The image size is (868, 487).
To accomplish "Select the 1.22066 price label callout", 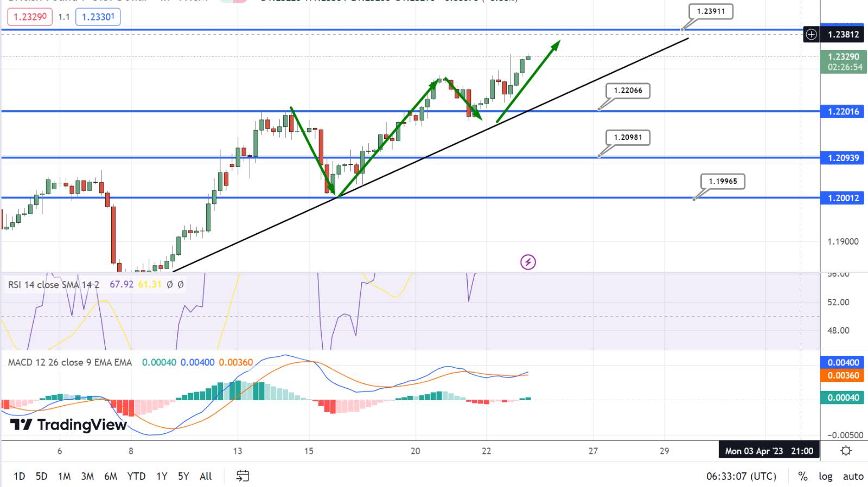I will point(628,91).
